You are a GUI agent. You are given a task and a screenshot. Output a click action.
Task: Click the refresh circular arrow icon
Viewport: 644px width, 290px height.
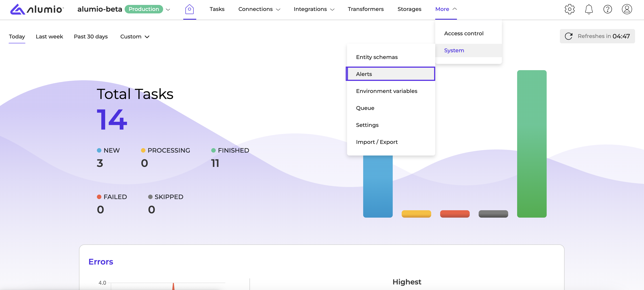(569, 36)
